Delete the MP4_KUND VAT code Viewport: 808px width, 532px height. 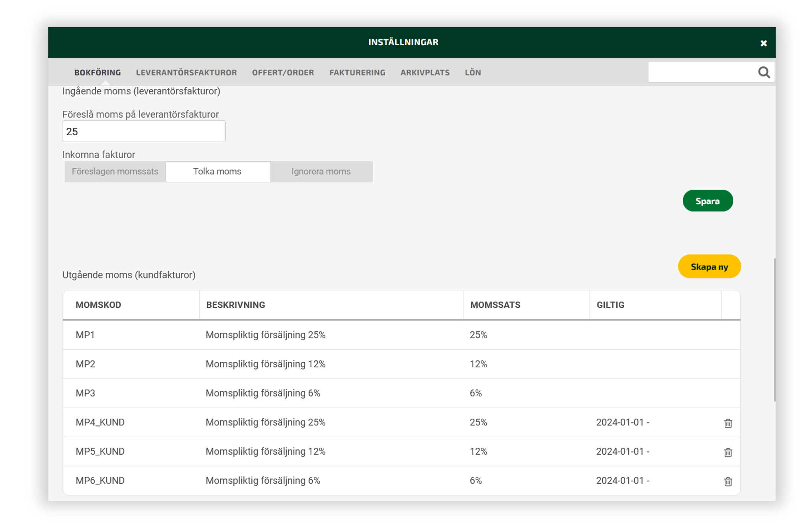(728, 423)
